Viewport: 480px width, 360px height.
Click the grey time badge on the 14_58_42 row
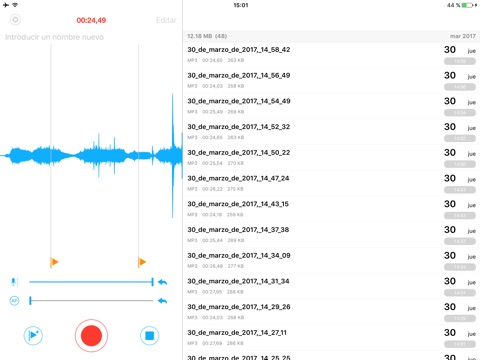(x=460, y=61)
